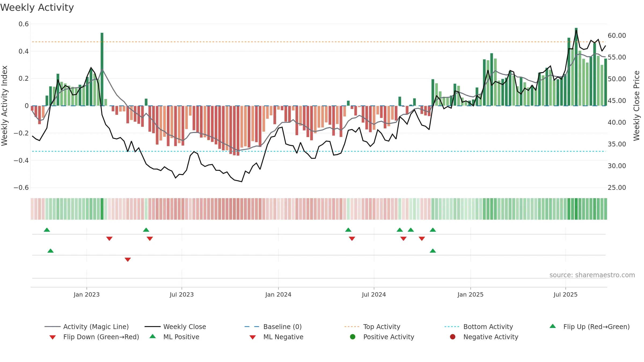This screenshot has width=644, height=362.
Task: Click the tallest green bar in early 2023
Action: [x=102, y=69]
